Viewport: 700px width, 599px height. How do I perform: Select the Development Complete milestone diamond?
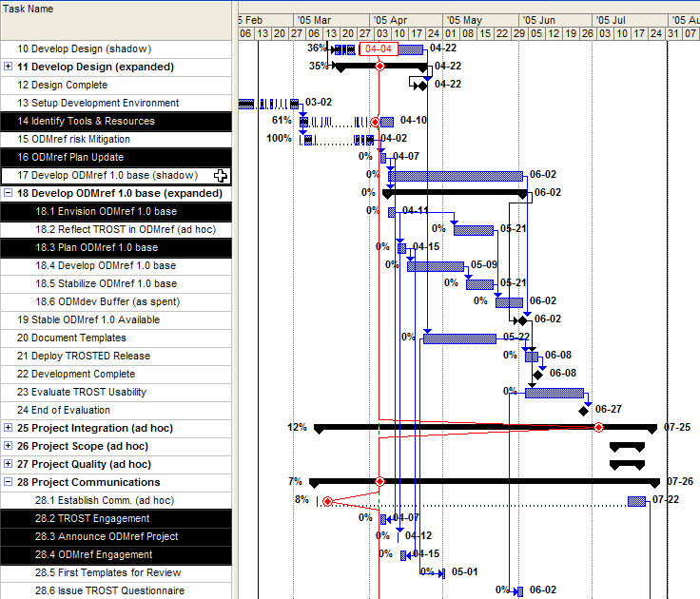pos(537,375)
